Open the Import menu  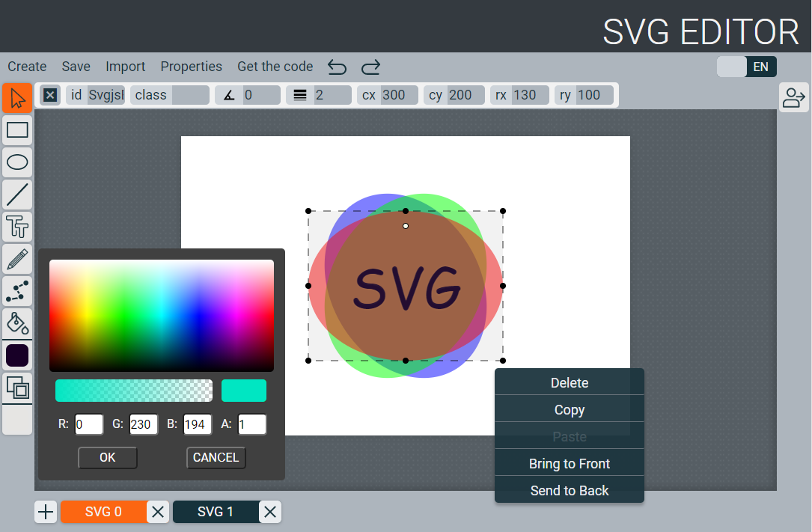(125, 67)
